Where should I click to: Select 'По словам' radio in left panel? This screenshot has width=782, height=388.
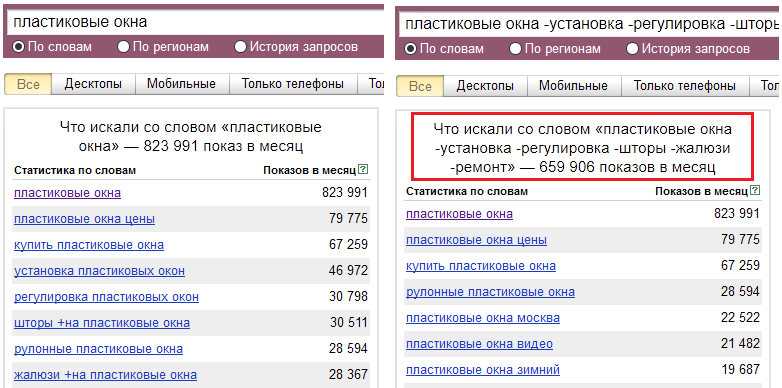tap(19, 47)
